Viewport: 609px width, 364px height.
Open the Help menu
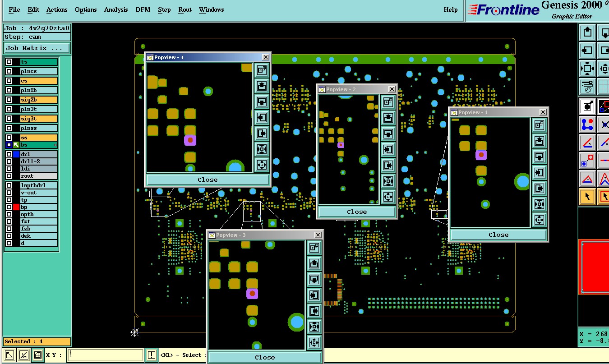coord(450,9)
